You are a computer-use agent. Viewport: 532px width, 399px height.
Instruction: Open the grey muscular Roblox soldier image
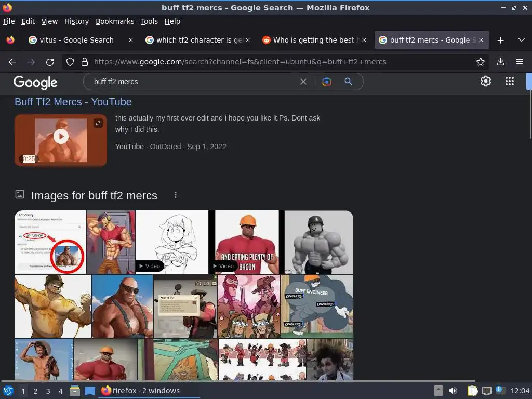click(x=319, y=242)
